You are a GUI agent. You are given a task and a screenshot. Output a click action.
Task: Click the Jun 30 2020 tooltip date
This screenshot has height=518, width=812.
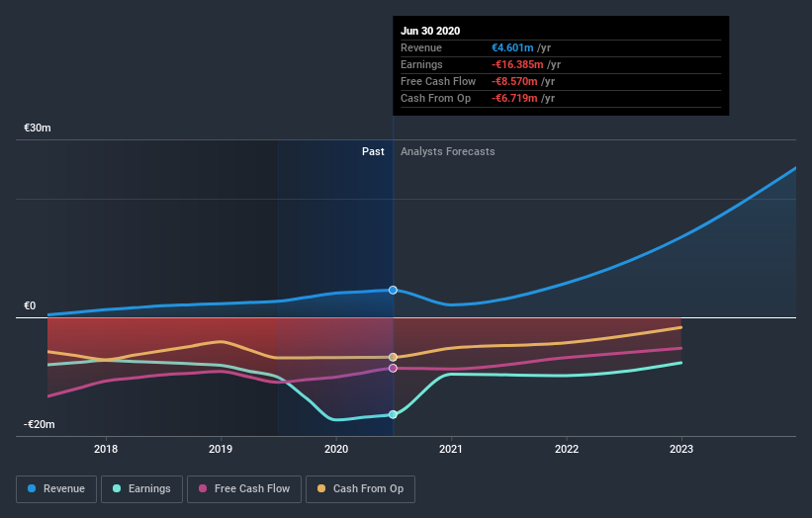click(x=430, y=31)
